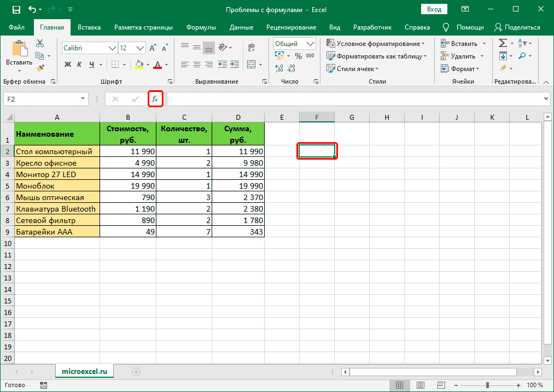
Task: Toggle wrap text alignment
Action: 251,48
